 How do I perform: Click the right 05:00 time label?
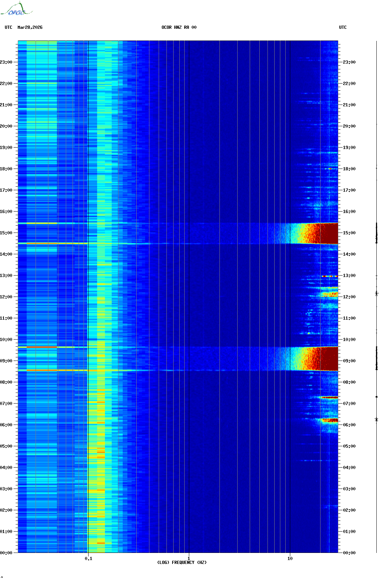tap(349, 446)
